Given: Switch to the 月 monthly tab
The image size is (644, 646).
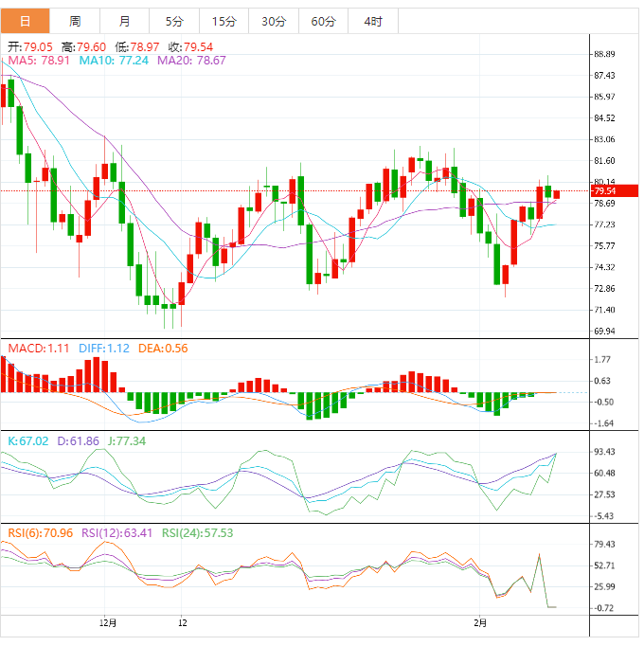Looking at the screenshot, I should coord(125,21).
